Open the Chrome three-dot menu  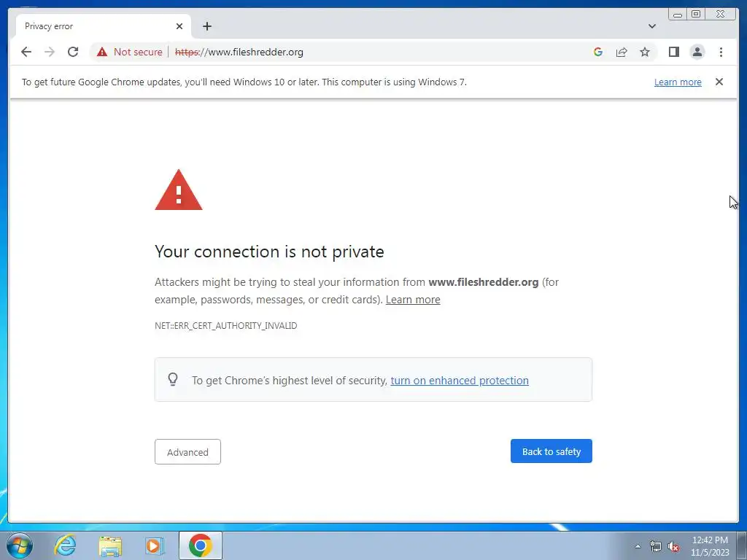coord(721,52)
